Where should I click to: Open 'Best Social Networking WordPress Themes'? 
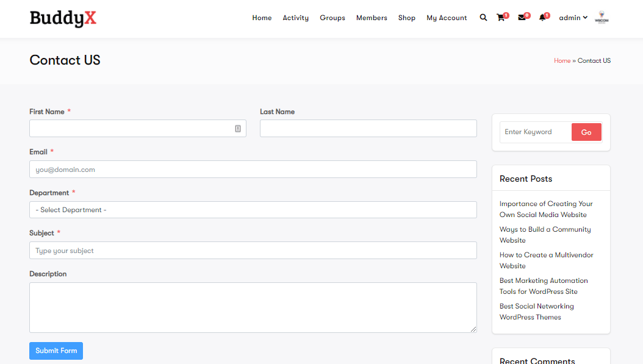tap(536, 311)
